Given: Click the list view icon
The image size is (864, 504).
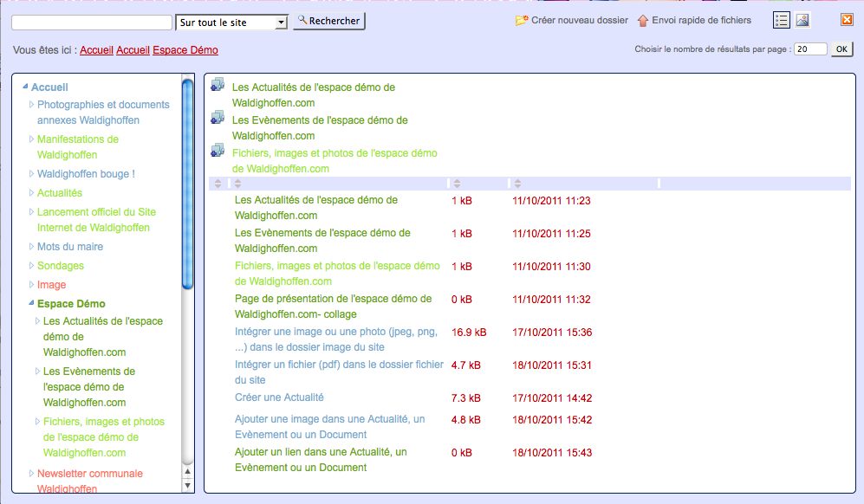Looking at the screenshot, I should coord(782,20).
